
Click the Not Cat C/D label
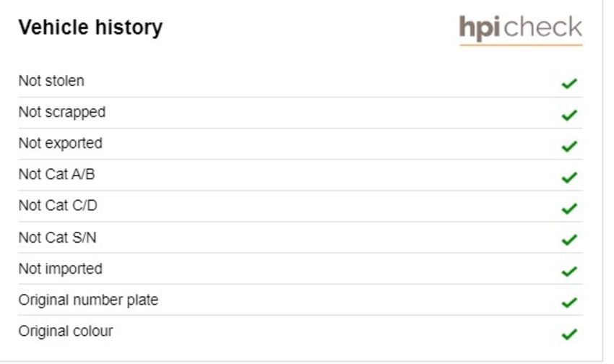click(58, 205)
